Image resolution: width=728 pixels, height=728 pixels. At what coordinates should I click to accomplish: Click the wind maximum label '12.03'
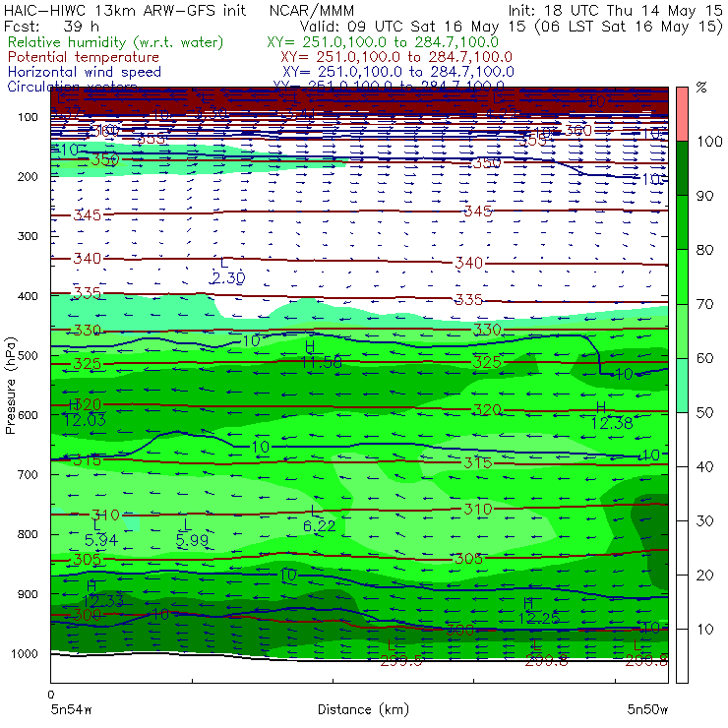(85, 420)
